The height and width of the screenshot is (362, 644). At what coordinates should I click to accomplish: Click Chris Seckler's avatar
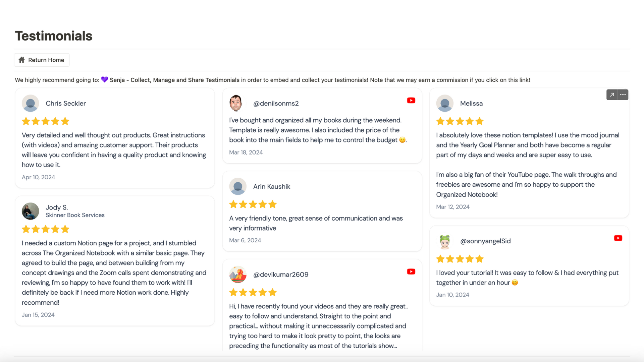click(31, 104)
